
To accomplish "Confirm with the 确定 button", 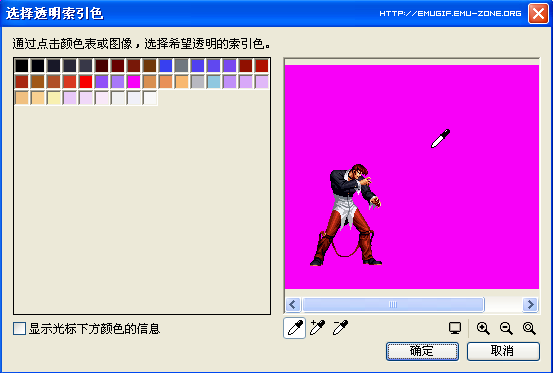I will tap(422, 351).
